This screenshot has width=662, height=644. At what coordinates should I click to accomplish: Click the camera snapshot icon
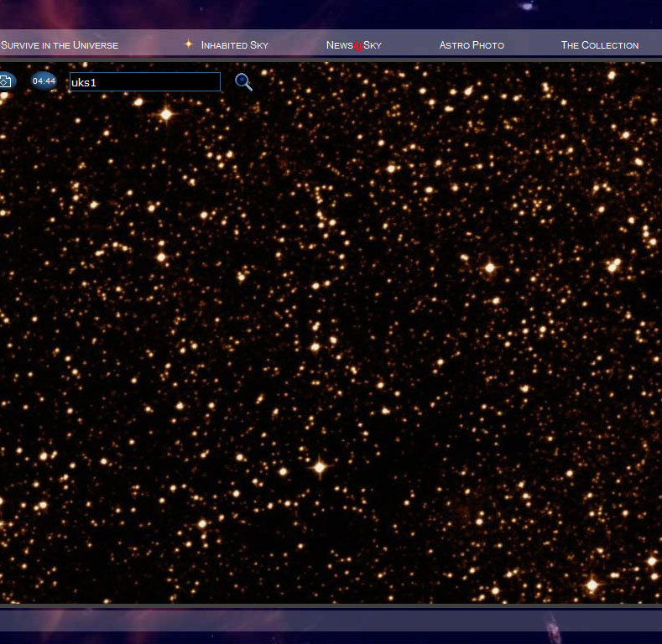tap(6, 81)
